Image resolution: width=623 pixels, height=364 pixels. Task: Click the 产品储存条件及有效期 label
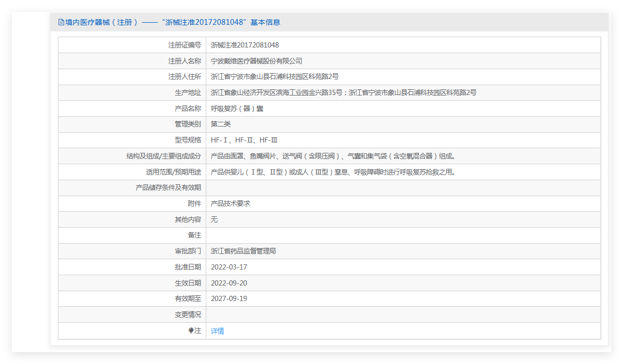pos(169,187)
